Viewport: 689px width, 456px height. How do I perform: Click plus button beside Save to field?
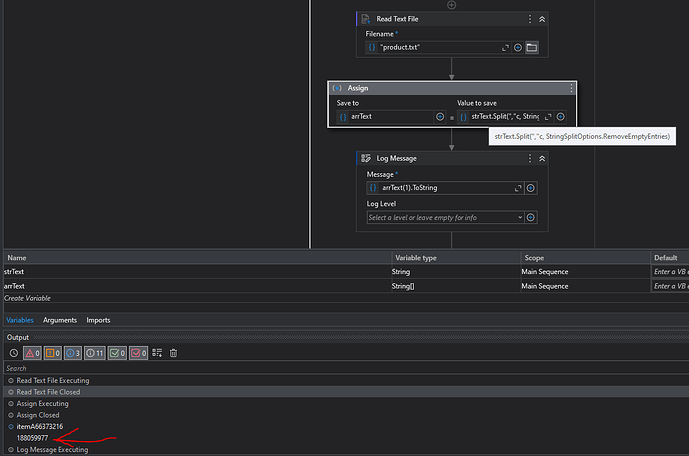coord(440,116)
